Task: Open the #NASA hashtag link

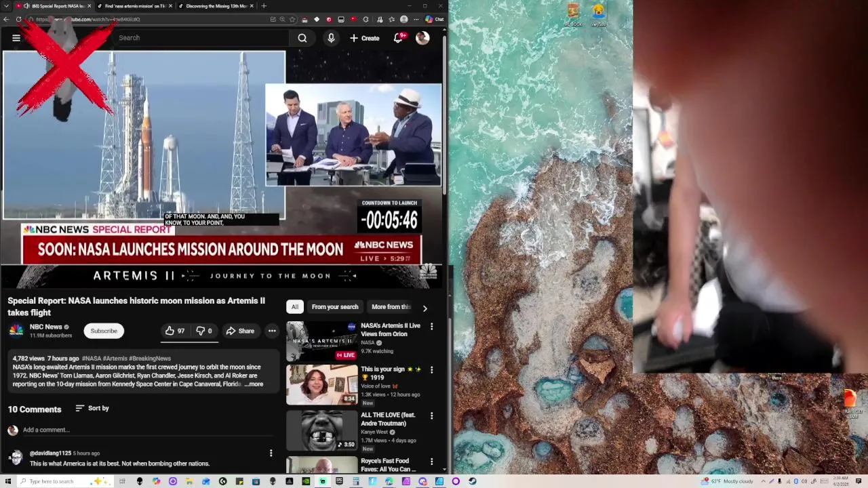Action: 92,359
